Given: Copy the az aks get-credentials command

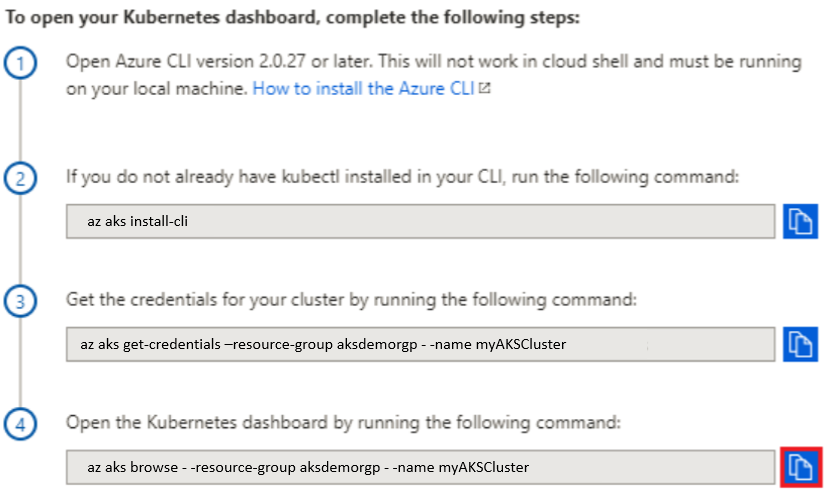Looking at the screenshot, I should coord(800,344).
